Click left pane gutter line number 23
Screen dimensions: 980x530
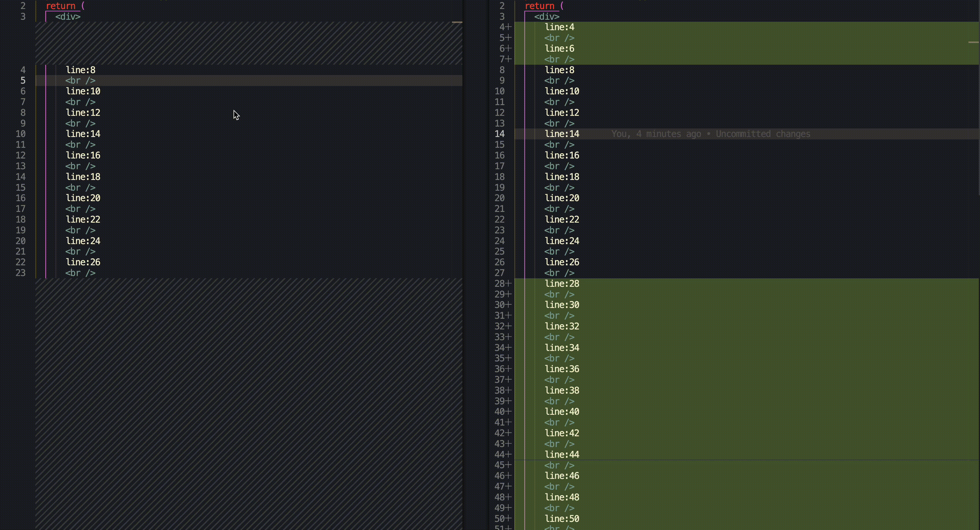pyautogui.click(x=21, y=273)
